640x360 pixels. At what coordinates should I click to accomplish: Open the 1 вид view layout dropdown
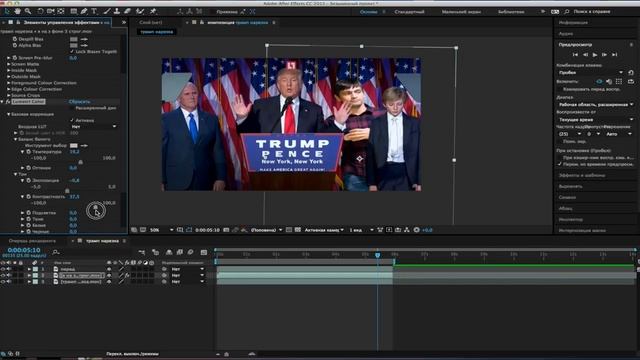click(361, 230)
